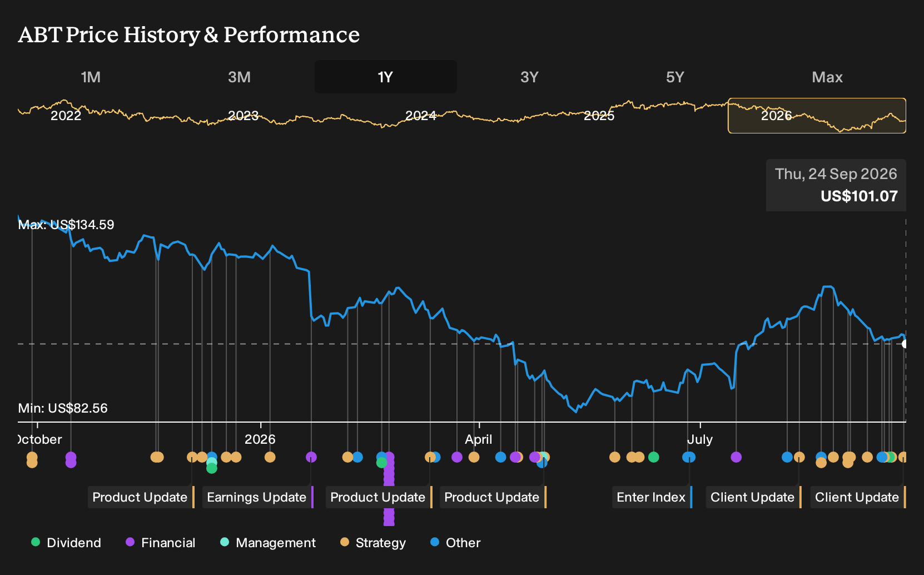Screen dimensions: 924x575
Task: Click the green Dividend dot below the teal dot
Action: 211,469
